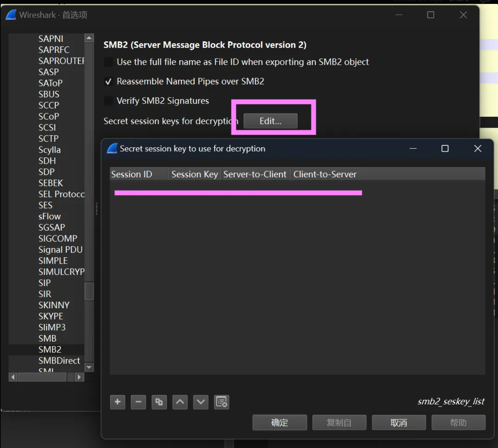Image resolution: width=498 pixels, height=448 pixels.
Task: Add a new session key entry
Action: point(117,402)
